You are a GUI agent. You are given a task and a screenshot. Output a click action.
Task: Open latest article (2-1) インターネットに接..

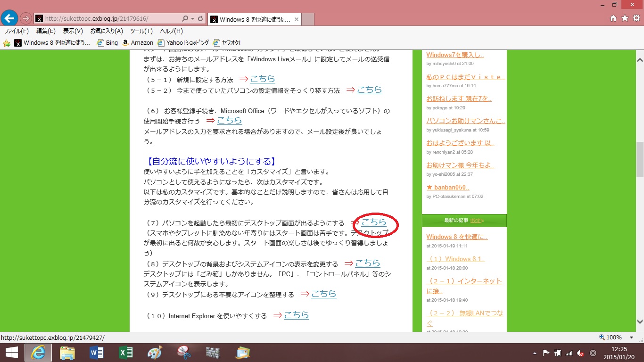pos(464,286)
